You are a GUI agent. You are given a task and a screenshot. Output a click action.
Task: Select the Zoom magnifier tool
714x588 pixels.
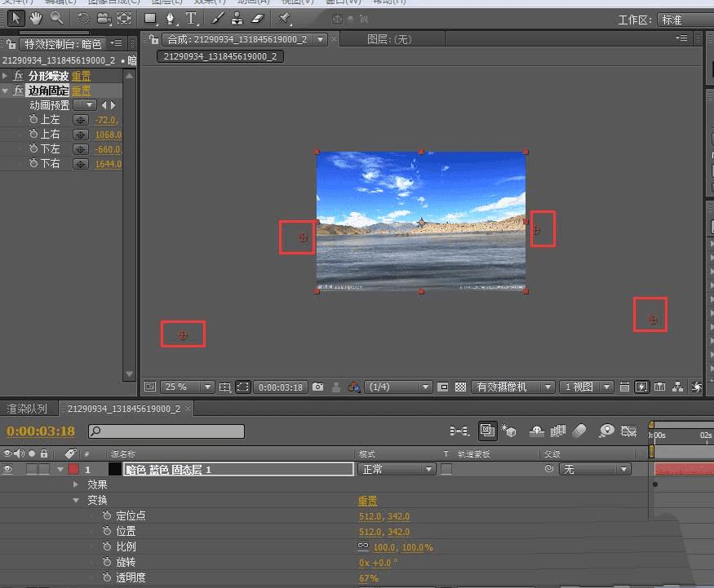56,18
